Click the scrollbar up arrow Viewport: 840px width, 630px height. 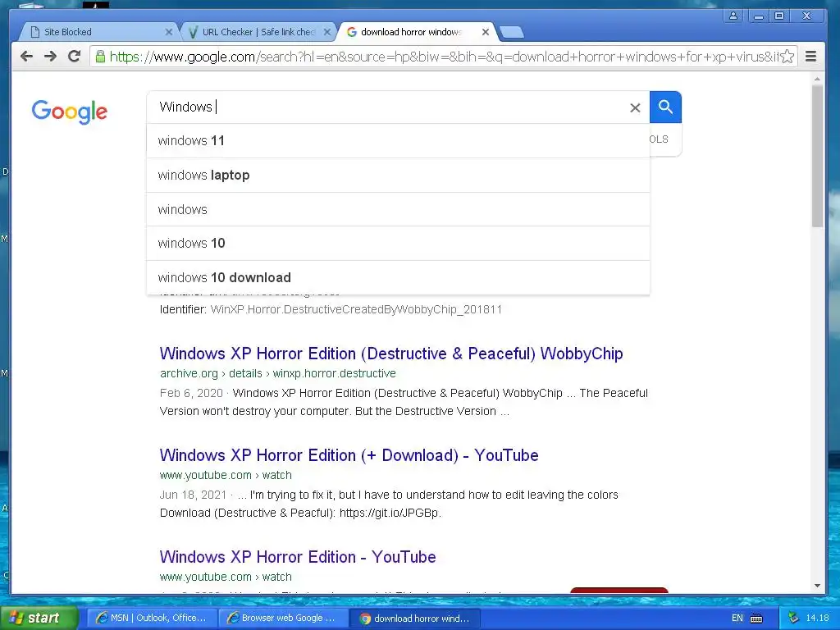click(x=817, y=80)
